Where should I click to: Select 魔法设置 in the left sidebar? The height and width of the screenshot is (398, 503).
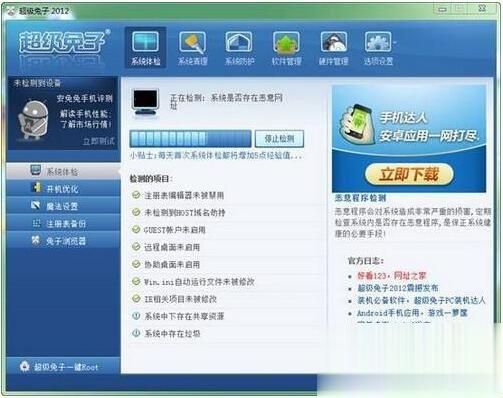pyautogui.click(x=63, y=206)
